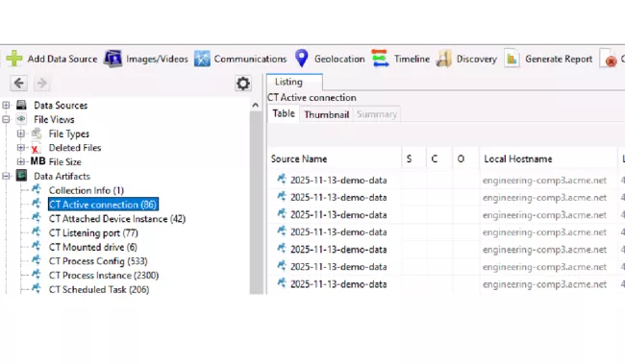The height and width of the screenshot is (364, 625).
Task: Click the Add Data Source label
Action: pos(62,59)
